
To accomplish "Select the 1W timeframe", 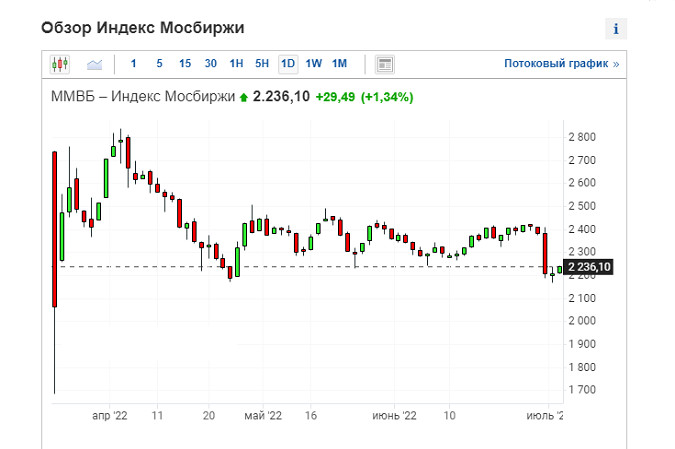I will [x=314, y=64].
